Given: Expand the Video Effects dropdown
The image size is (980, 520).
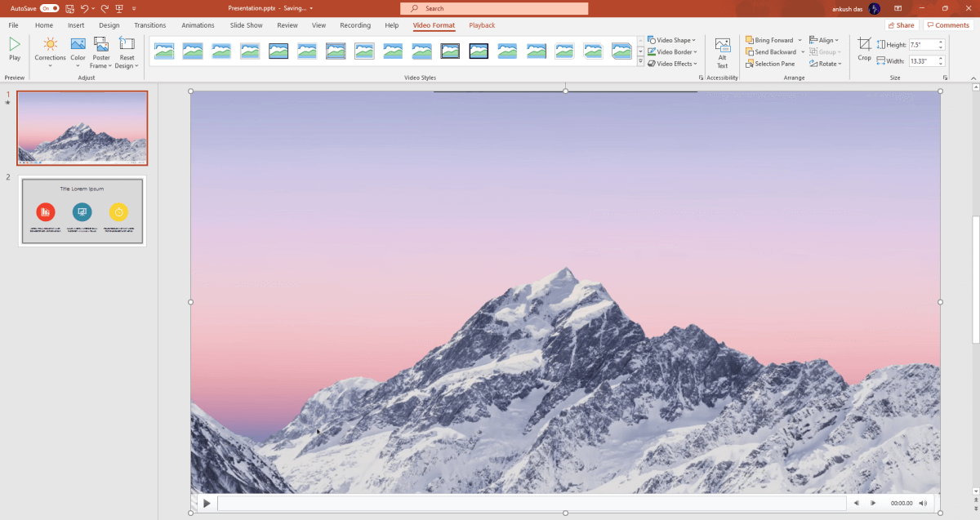Looking at the screenshot, I should click(670, 63).
